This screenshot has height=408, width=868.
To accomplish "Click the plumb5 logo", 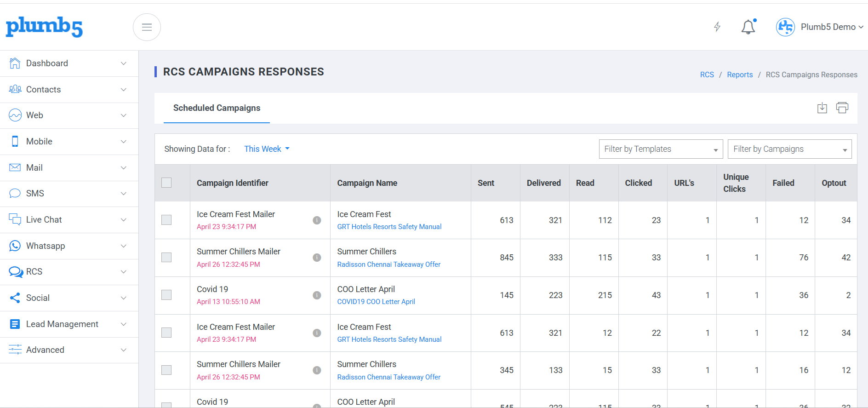I will [x=44, y=27].
